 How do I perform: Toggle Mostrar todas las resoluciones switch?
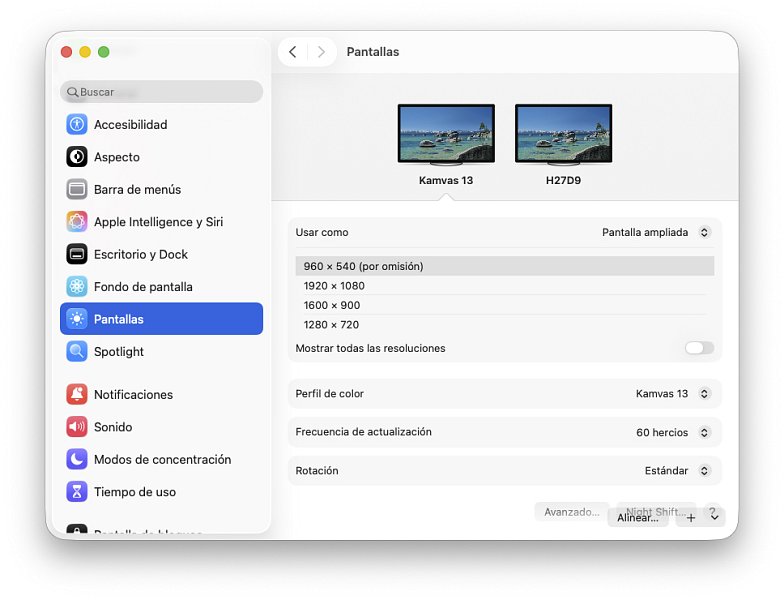(699, 348)
